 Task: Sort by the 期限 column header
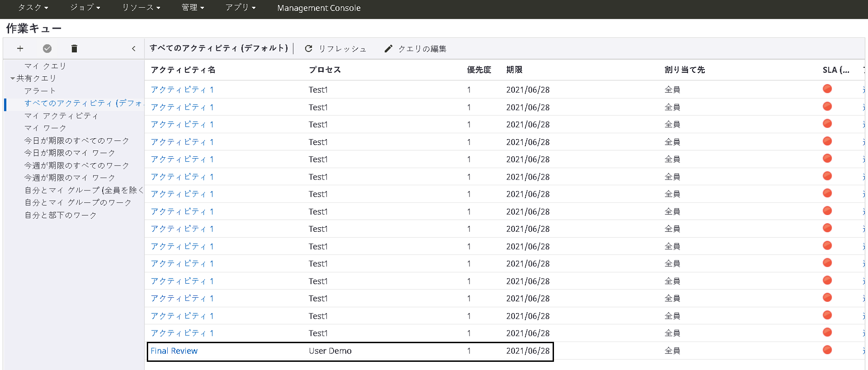point(514,70)
